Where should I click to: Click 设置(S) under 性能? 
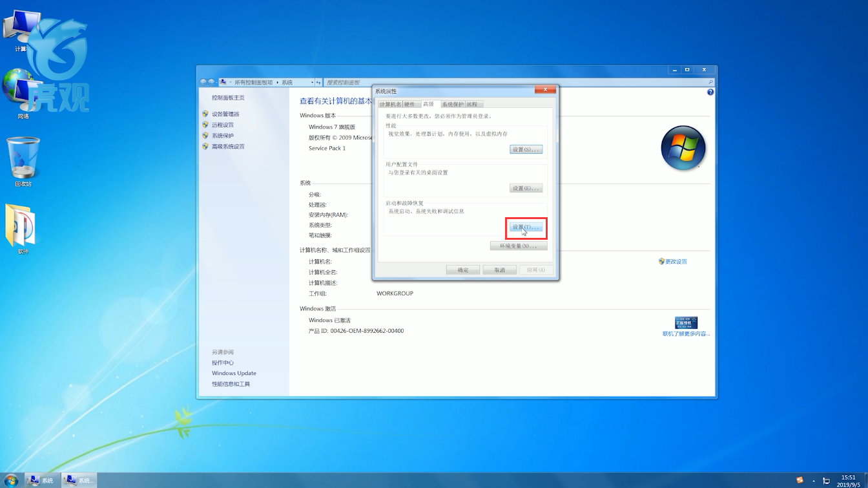pyautogui.click(x=526, y=149)
